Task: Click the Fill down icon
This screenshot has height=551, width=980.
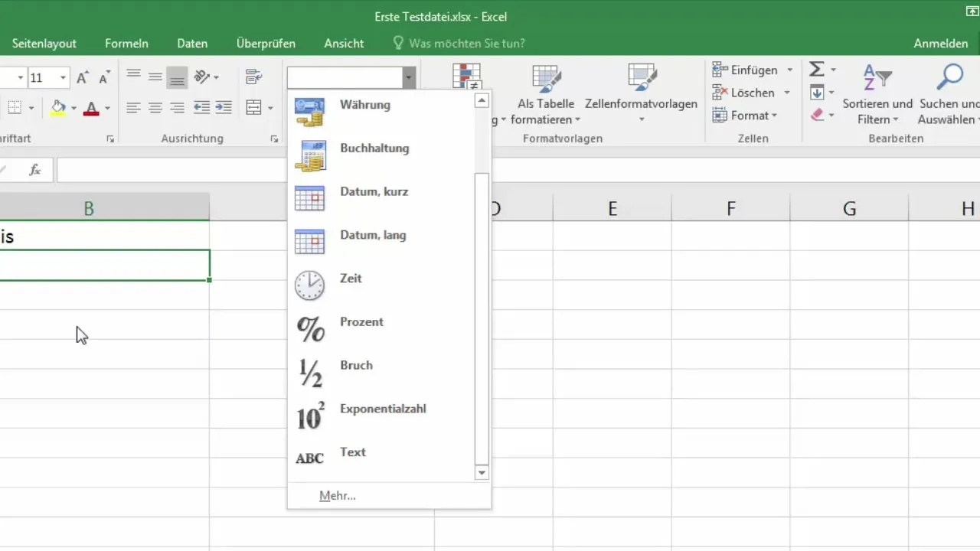Action: (x=817, y=93)
